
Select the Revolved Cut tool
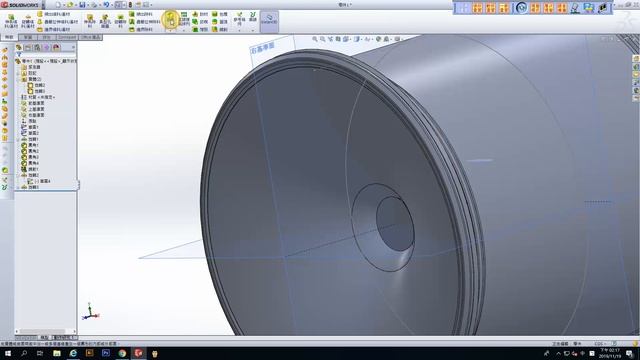click(x=120, y=21)
